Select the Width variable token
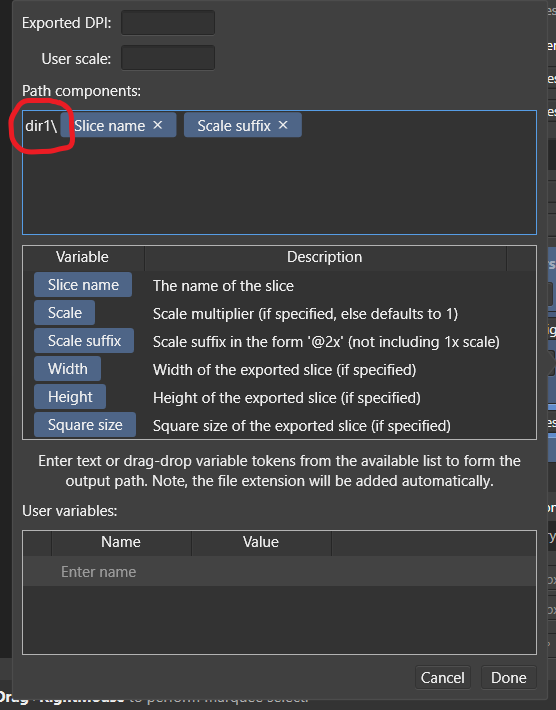This screenshot has height=710, width=556. click(x=67, y=369)
